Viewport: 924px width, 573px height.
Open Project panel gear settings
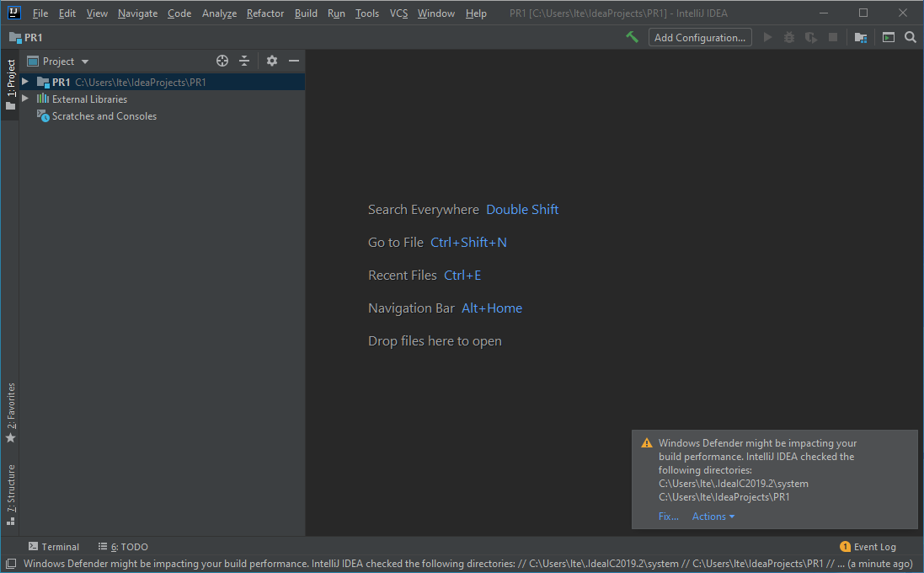pyautogui.click(x=272, y=61)
